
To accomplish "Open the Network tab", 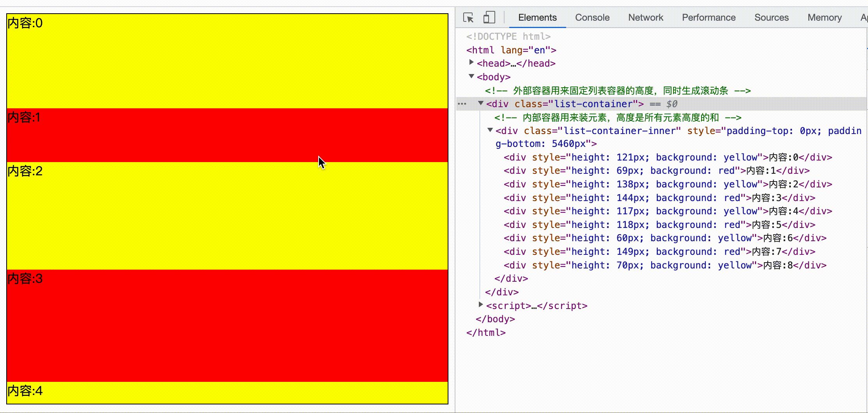I will [x=646, y=18].
